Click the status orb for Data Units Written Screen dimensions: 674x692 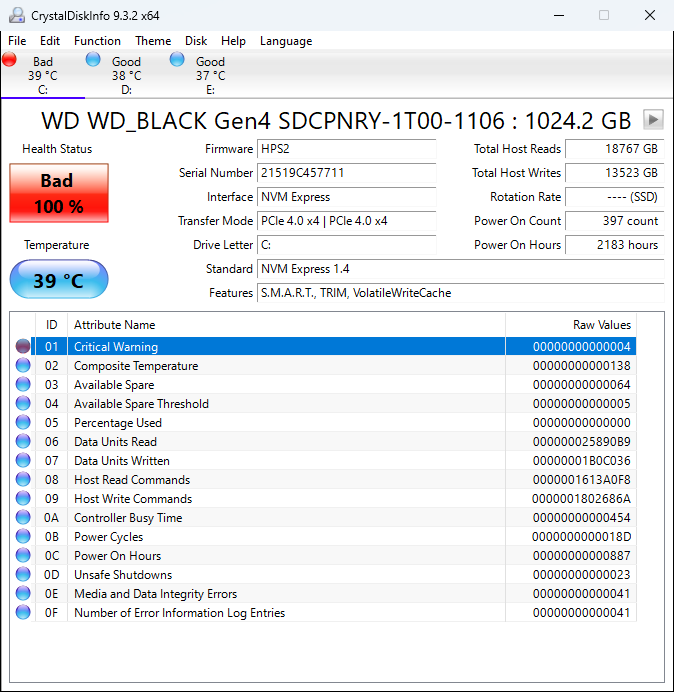pyautogui.click(x=23, y=460)
